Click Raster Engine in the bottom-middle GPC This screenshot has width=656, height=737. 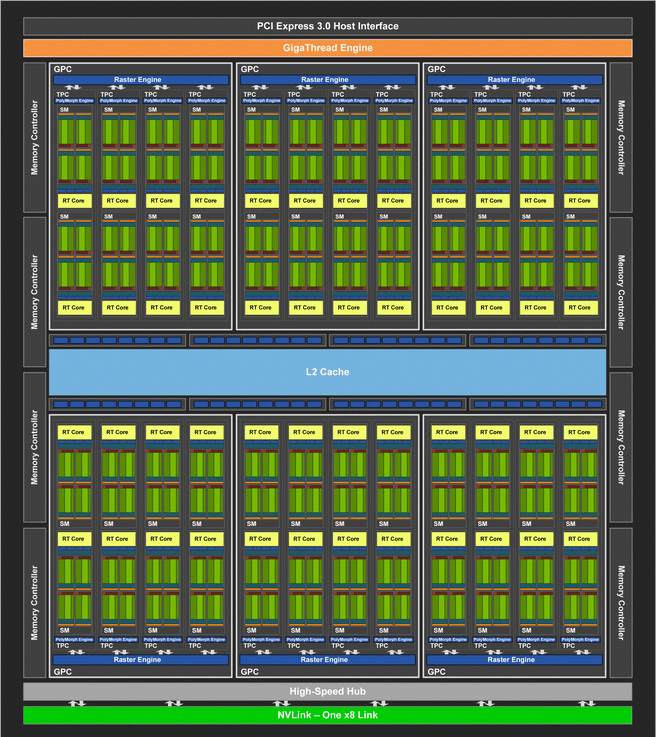(328, 659)
